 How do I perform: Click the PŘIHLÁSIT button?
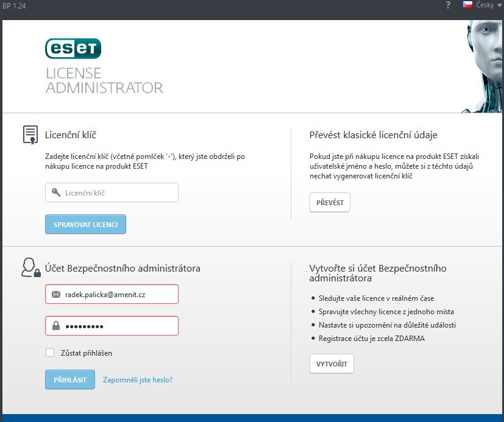(x=70, y=379)
